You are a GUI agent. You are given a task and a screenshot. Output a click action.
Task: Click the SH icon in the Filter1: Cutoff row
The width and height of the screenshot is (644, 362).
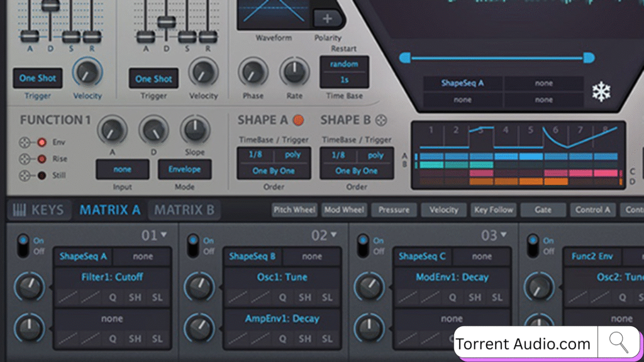[135, 297]
